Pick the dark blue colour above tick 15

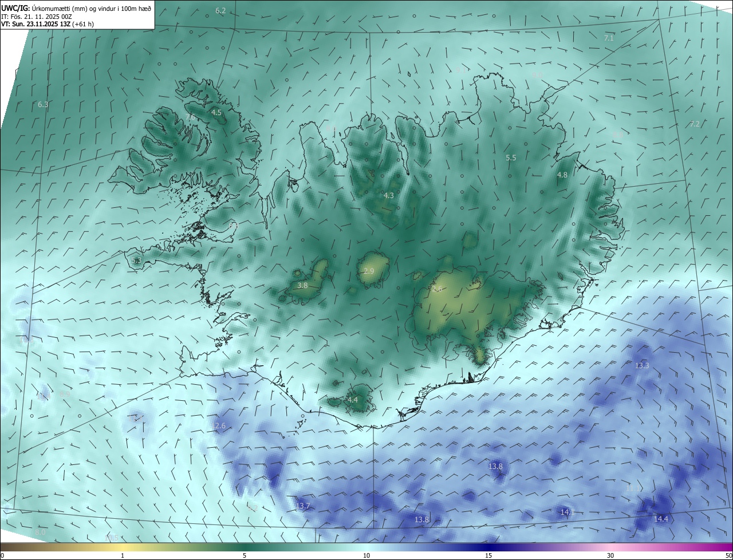pyautogui.click(x=488, y=547)
